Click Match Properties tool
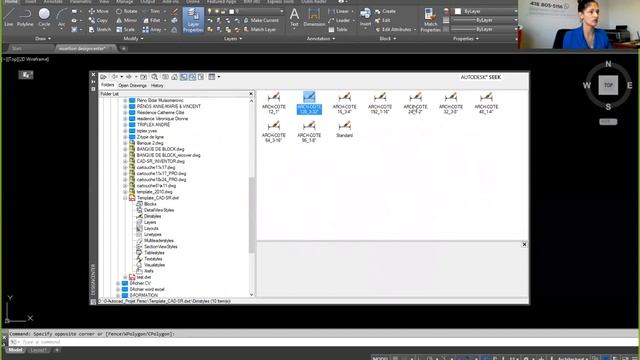 pyautogui.click(x=430, y=20)
